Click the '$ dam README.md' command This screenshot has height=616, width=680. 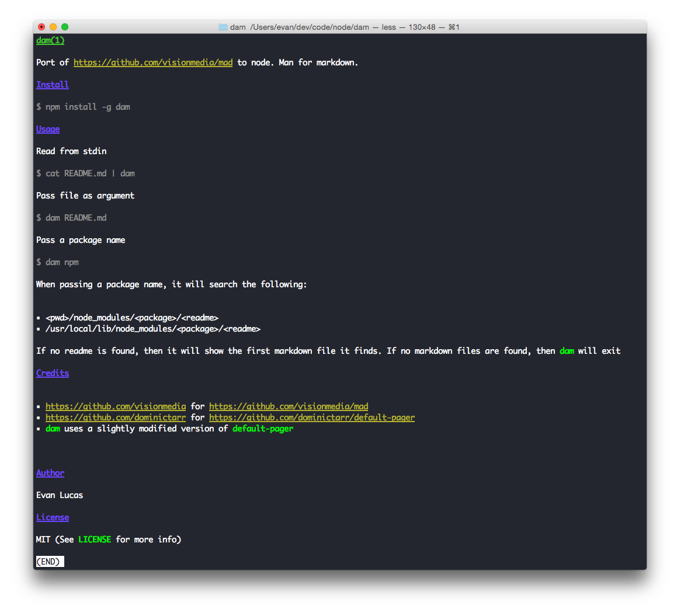pyautogui.click(x=71, y=218)
